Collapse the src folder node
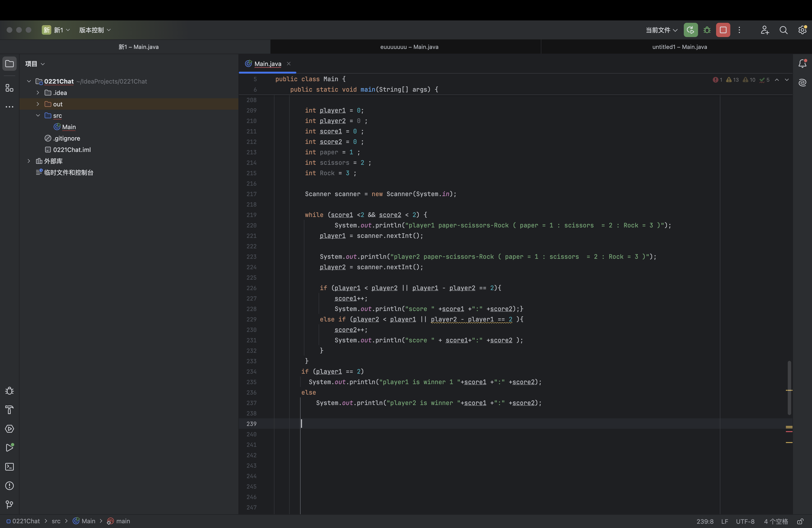Screen dimensions: 812x528 point(38,116)
